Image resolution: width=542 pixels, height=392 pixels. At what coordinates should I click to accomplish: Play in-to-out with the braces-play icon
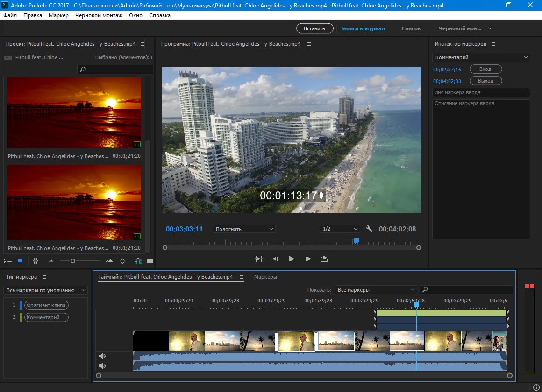click(259, 259)
